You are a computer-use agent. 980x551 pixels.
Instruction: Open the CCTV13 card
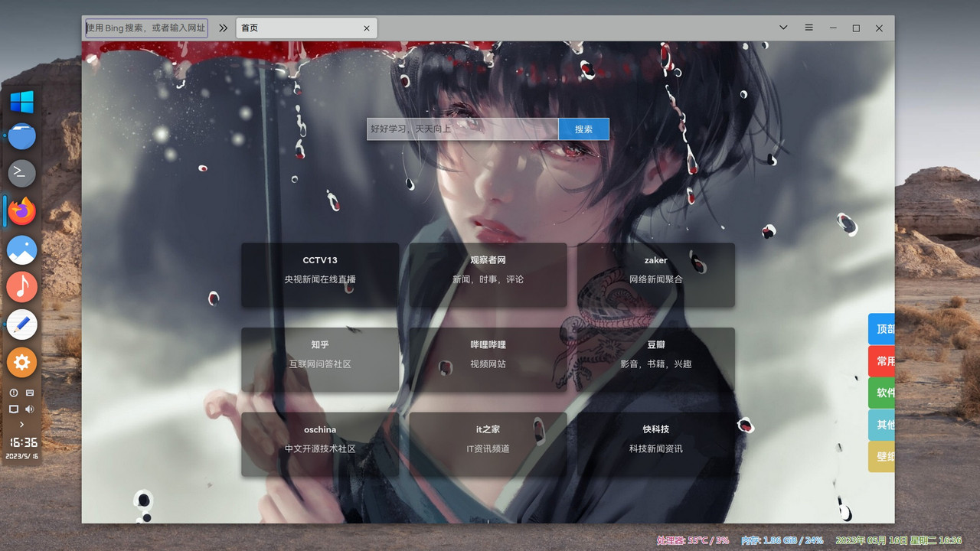coord(320,275)
